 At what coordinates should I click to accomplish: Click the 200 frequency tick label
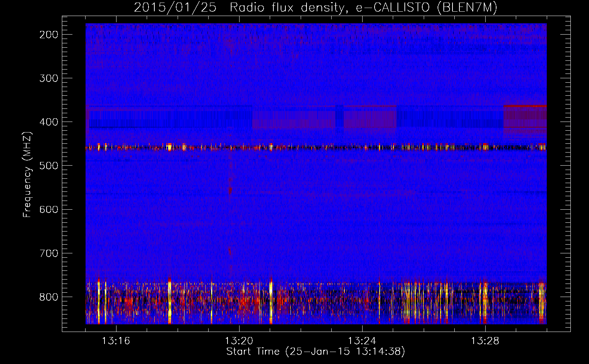[x=49, y=35]
